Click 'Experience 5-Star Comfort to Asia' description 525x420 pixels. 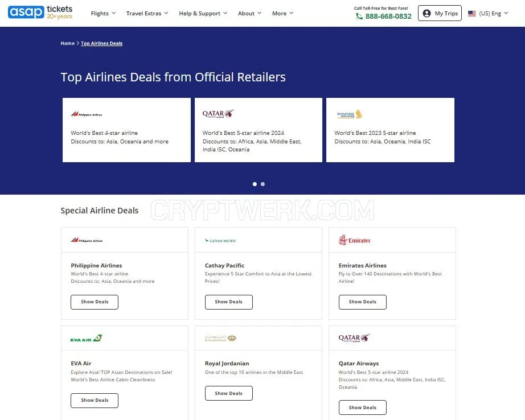click(258, 277)
